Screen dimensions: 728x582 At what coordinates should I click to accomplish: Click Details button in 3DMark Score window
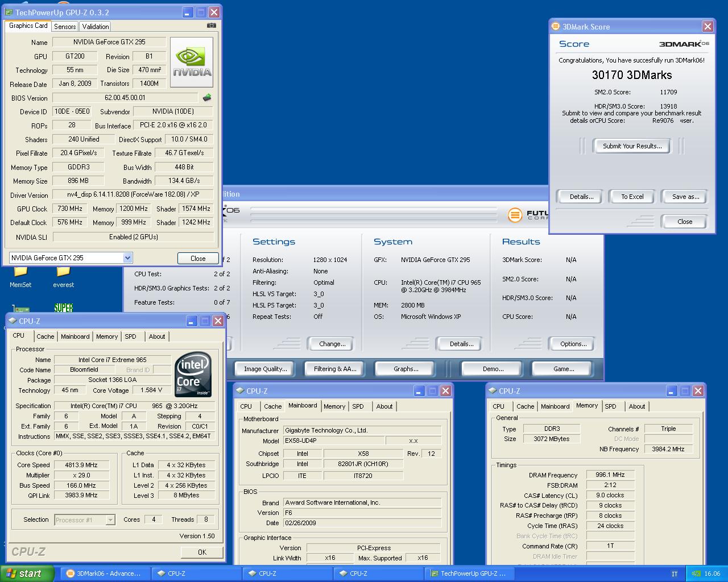(x=582, y=197)
